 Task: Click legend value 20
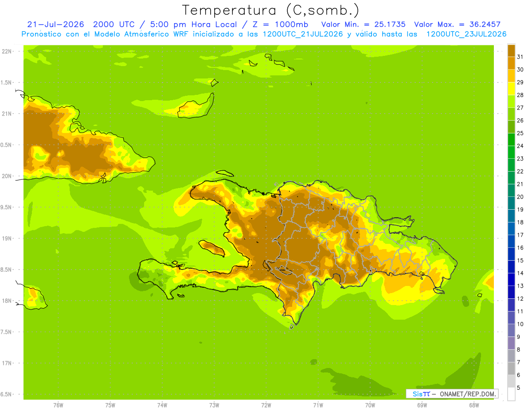click(520, 197)
